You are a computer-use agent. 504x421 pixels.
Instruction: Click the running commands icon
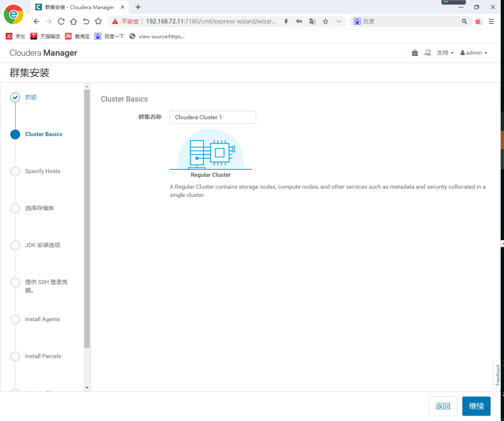click(427, 53)
